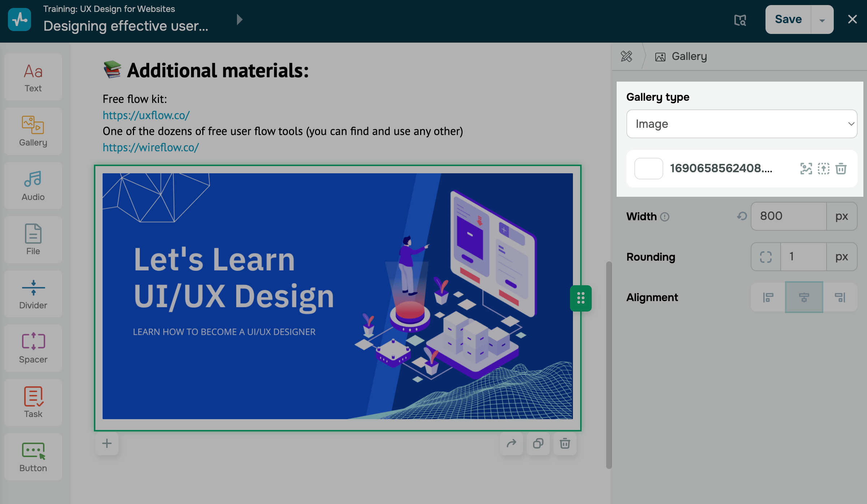
Task: Reset the Width value with the revert icon
Action: [742, 216]
